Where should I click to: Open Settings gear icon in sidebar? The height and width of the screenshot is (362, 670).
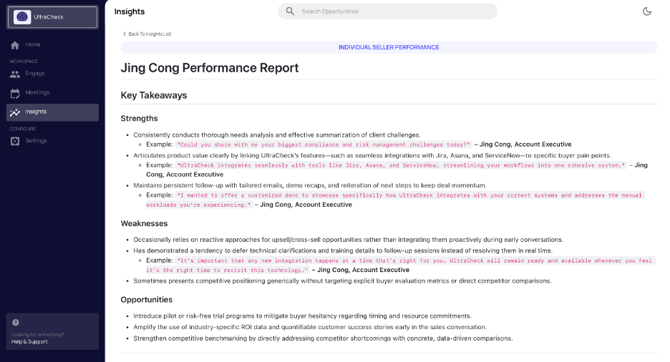[15, 141]
